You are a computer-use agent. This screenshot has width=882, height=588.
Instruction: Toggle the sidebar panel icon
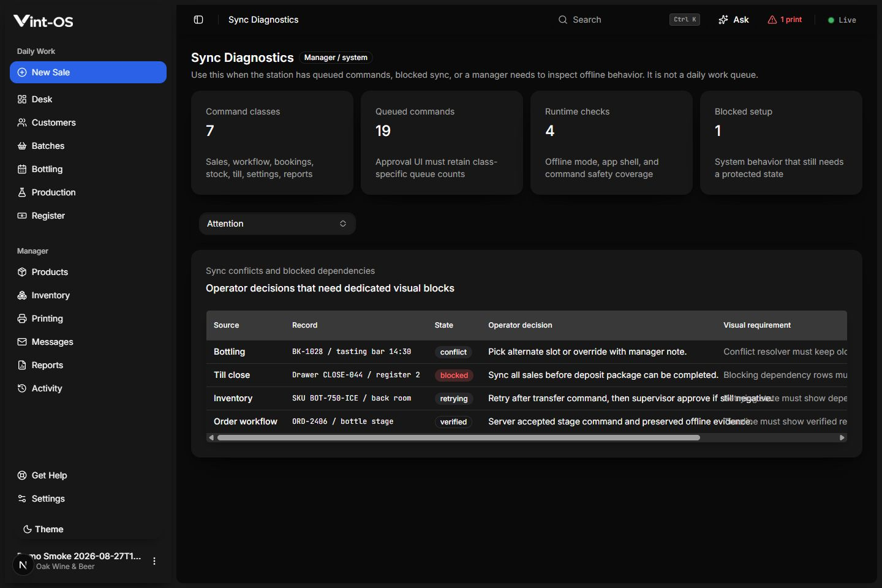(198, 20)
